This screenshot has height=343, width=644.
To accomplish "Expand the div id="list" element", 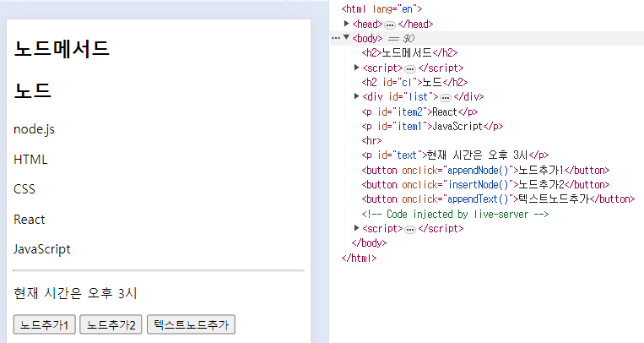I will 356,96.
